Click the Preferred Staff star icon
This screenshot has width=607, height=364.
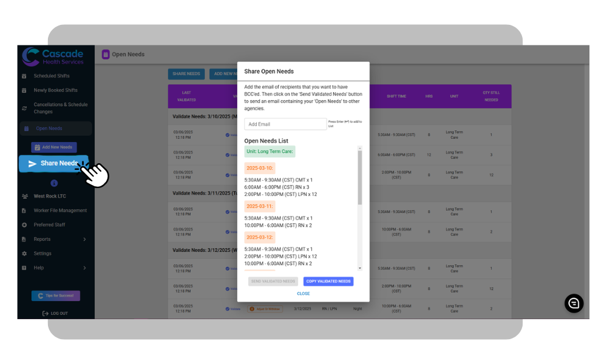(x=24, y=225)
